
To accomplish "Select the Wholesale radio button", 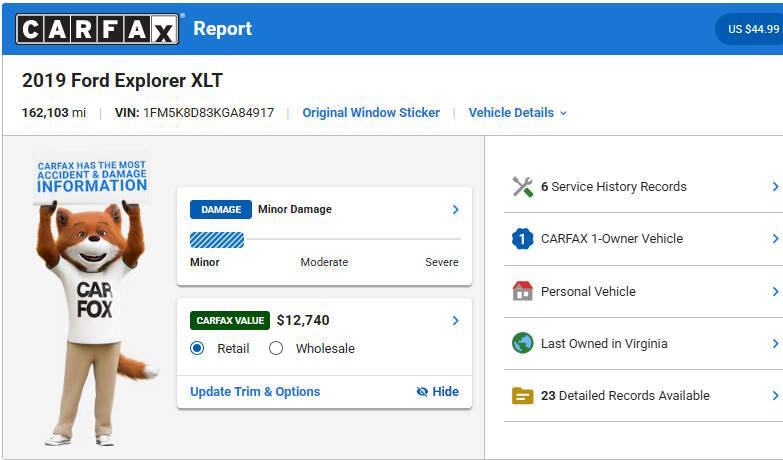I will coord(276,348).
